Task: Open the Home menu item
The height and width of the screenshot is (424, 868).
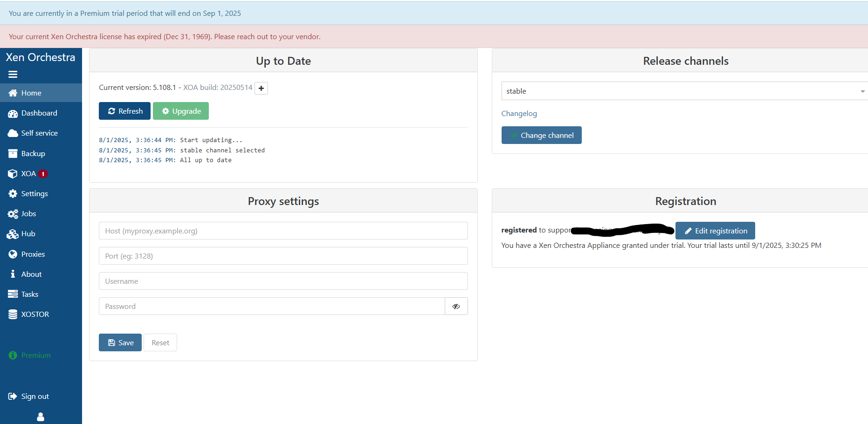Action: tap(41, 93)
